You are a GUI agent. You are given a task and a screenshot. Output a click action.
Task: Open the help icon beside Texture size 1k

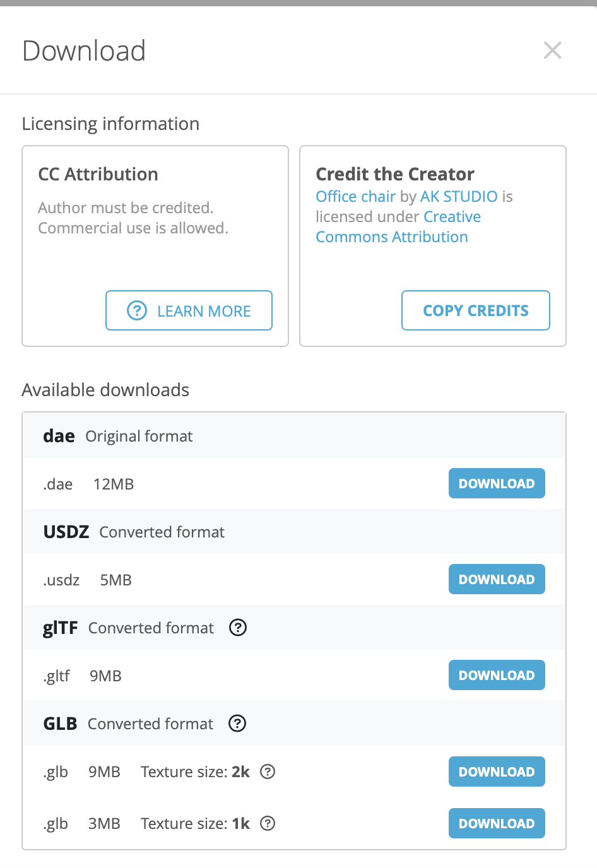click(x=268, y=823)
